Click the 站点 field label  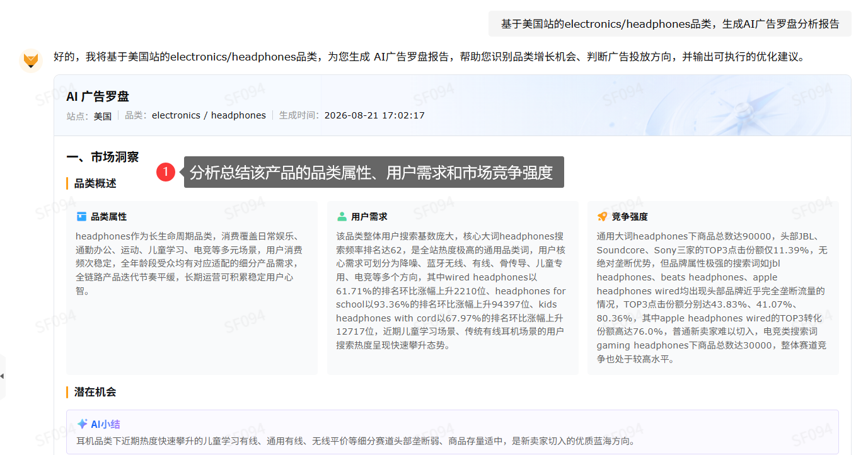click(78, 116)
